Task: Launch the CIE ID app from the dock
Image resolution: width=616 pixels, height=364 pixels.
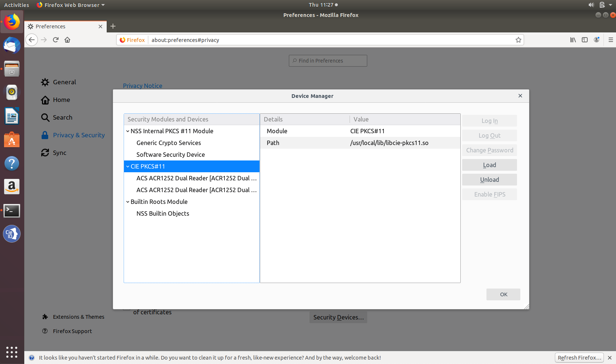Action: tap(12, 234)
